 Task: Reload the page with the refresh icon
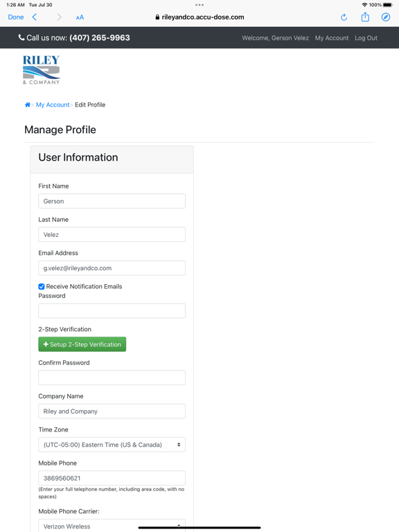tap(344, 17)
